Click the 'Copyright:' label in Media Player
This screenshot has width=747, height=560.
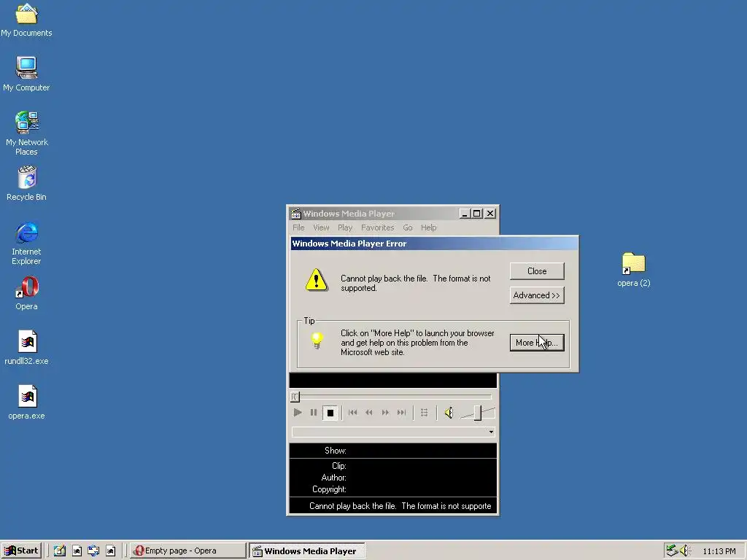(329, 489)
